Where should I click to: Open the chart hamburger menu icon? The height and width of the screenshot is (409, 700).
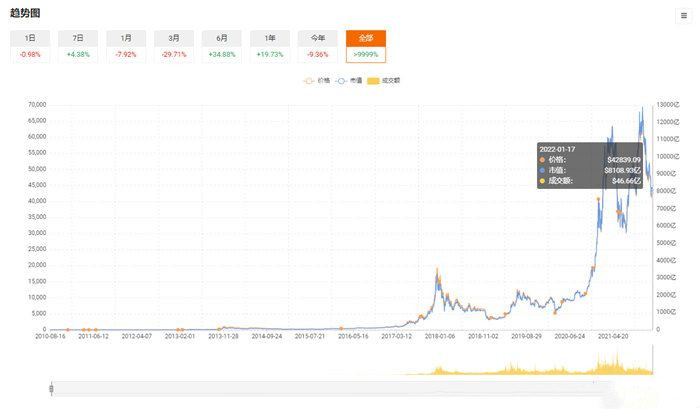[683, 16]
